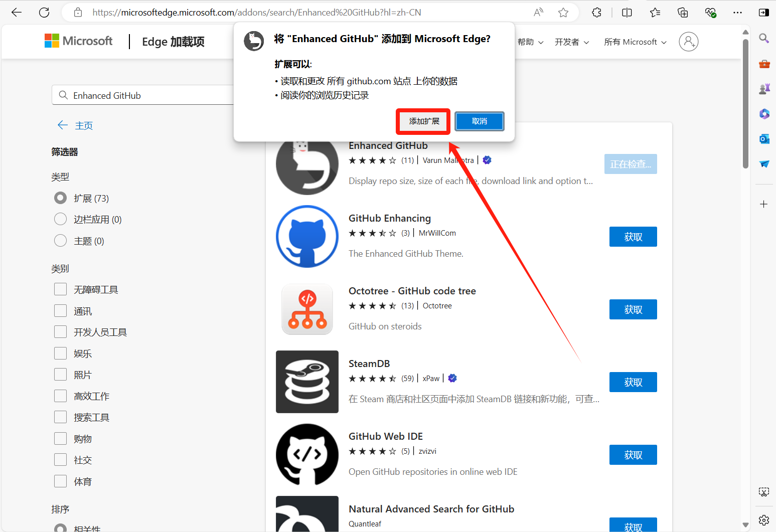Select the 主题 radio button
776x532 pixels.
[x=61, y=241]
